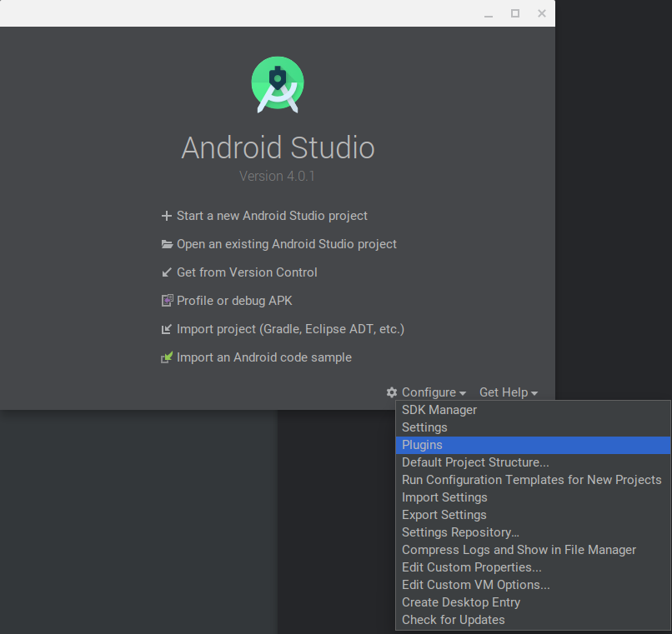The image size is (672, 634).
Task: Choose Get from Version Control
Action: [247, 272]
